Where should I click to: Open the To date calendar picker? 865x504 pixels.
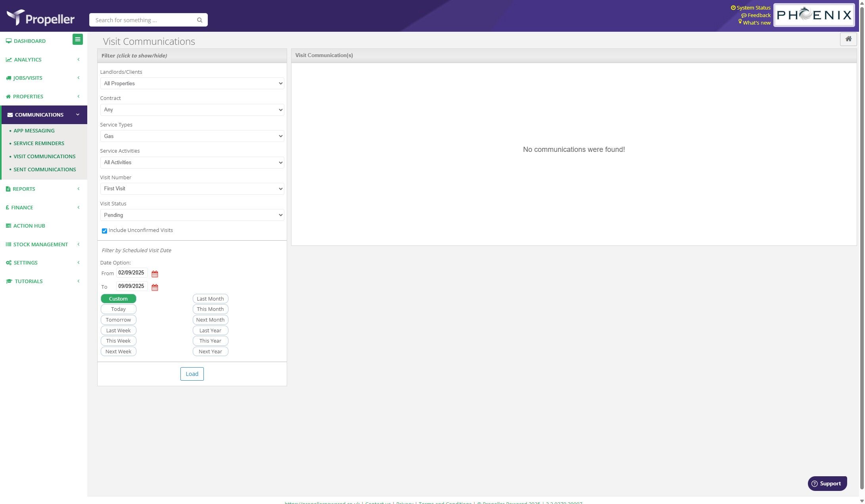[155, 287]
